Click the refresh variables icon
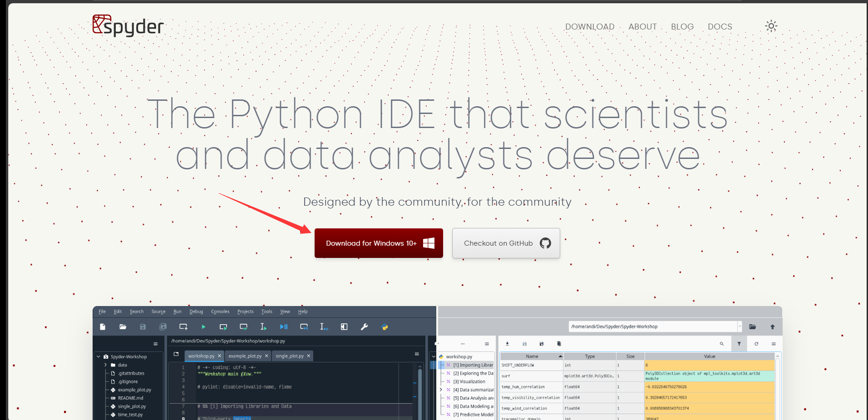 (x=756, y=344)
